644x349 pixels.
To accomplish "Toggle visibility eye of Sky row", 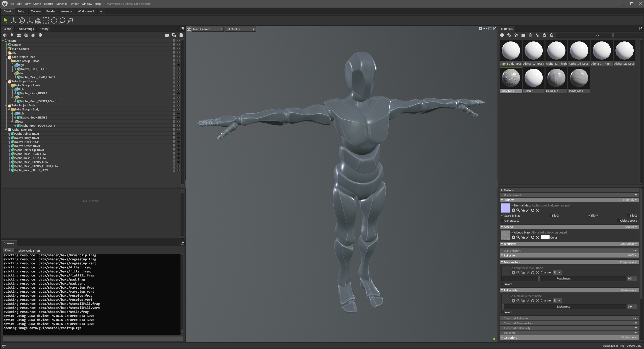I will click(x=179, y=53).
